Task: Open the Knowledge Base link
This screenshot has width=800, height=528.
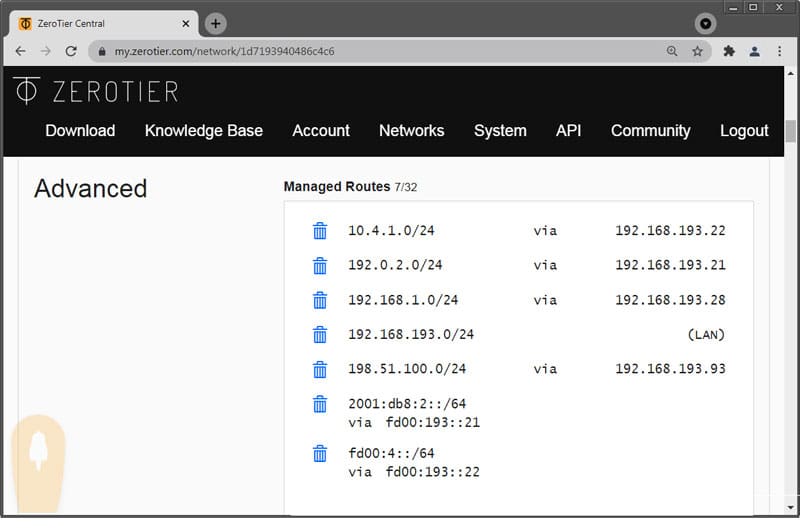Action: [204, 131]
